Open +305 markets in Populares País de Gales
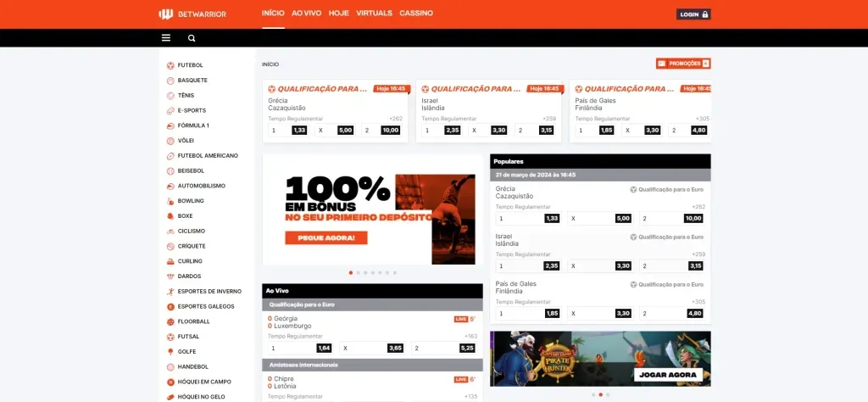Image resolution: width=868 pixels, height=402 pixels. coord(698,302)
